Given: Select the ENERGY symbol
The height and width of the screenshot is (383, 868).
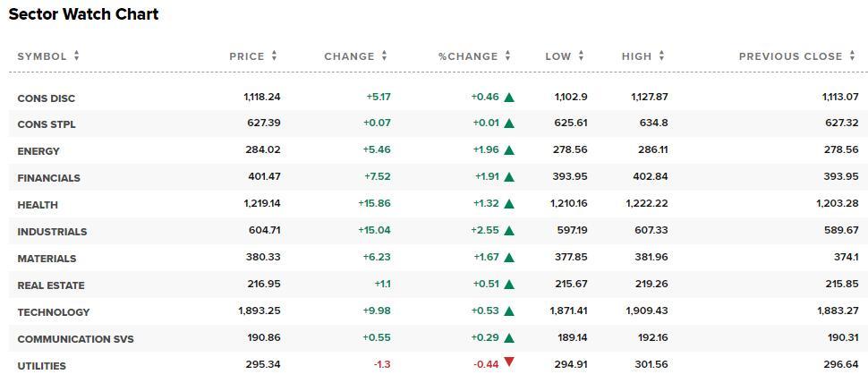Looking at the screenshot, I should (38, 151).
